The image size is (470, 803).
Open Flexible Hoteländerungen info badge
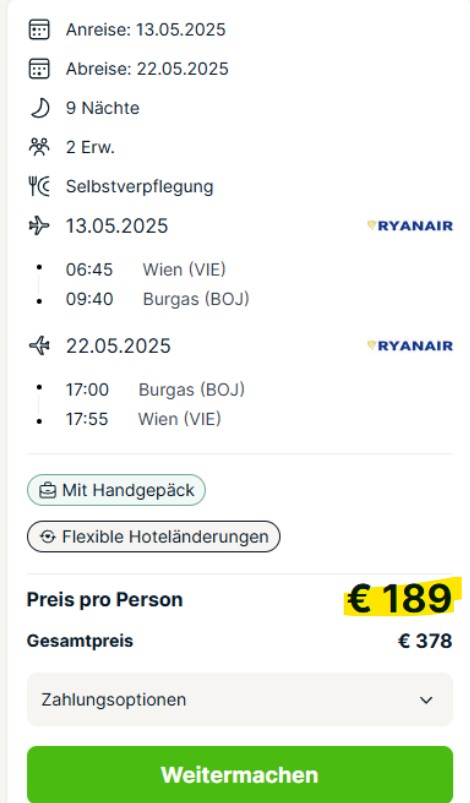click(154, 537)
